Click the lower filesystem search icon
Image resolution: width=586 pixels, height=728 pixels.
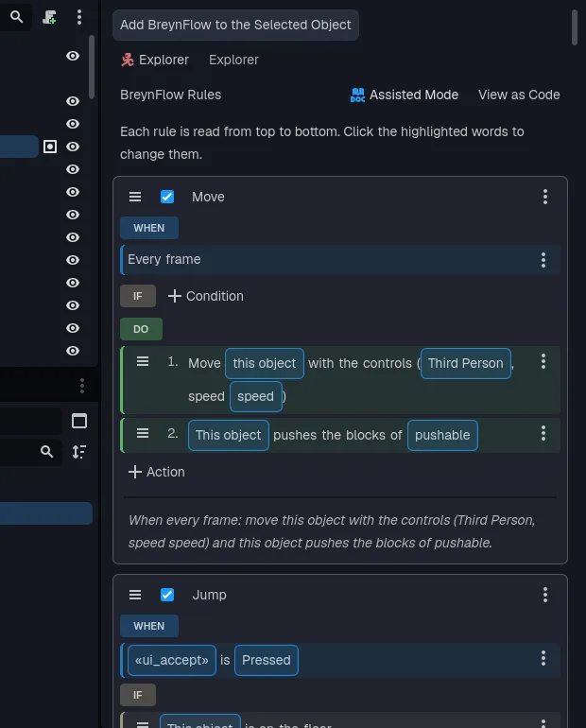click(x=46, y=452)
